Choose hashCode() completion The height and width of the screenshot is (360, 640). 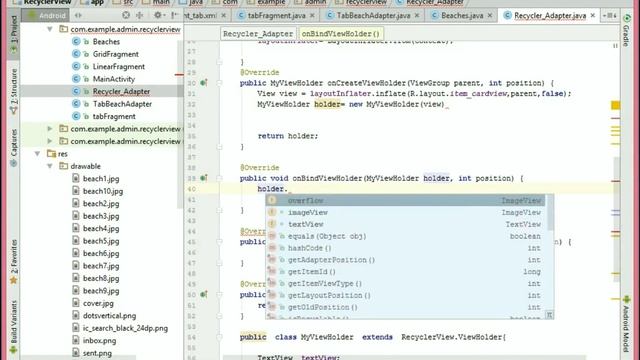406,248
